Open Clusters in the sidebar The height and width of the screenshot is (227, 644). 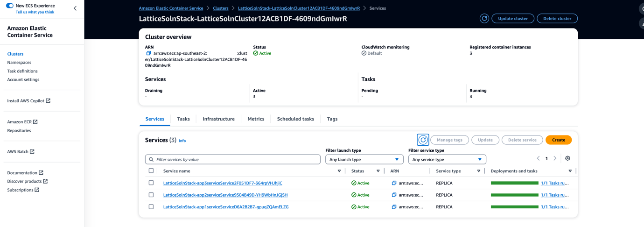15,54
